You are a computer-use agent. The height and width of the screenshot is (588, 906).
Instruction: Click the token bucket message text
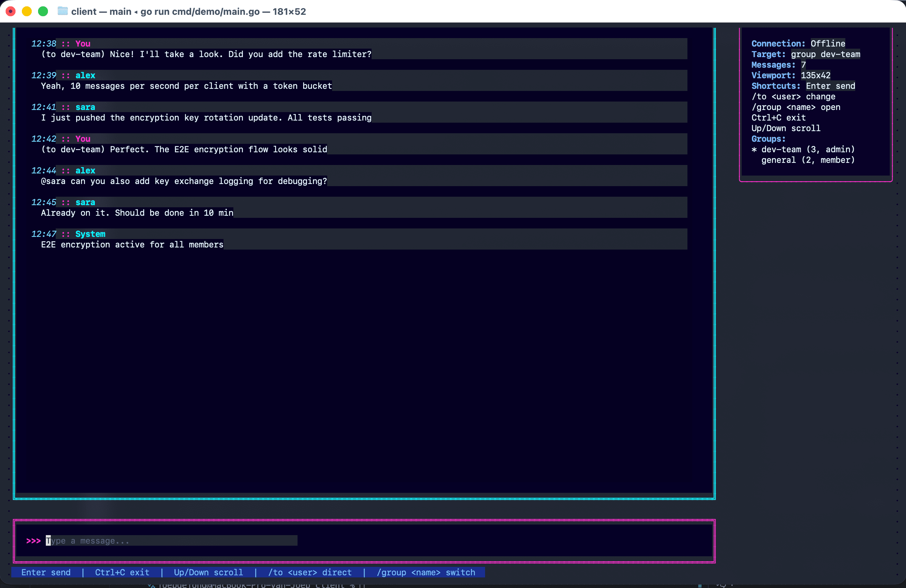[x=186, y=86]
